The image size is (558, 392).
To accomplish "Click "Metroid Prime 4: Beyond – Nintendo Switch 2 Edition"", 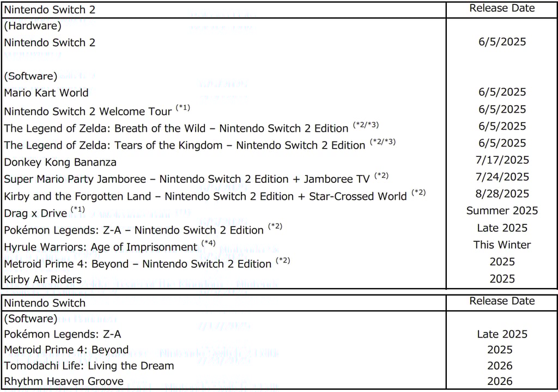I will pos(138,264).
